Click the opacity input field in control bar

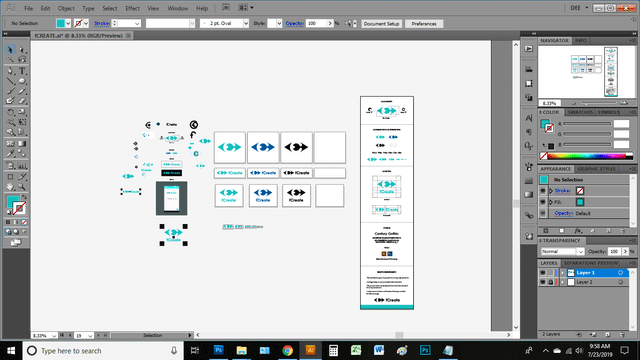point(317,23)
